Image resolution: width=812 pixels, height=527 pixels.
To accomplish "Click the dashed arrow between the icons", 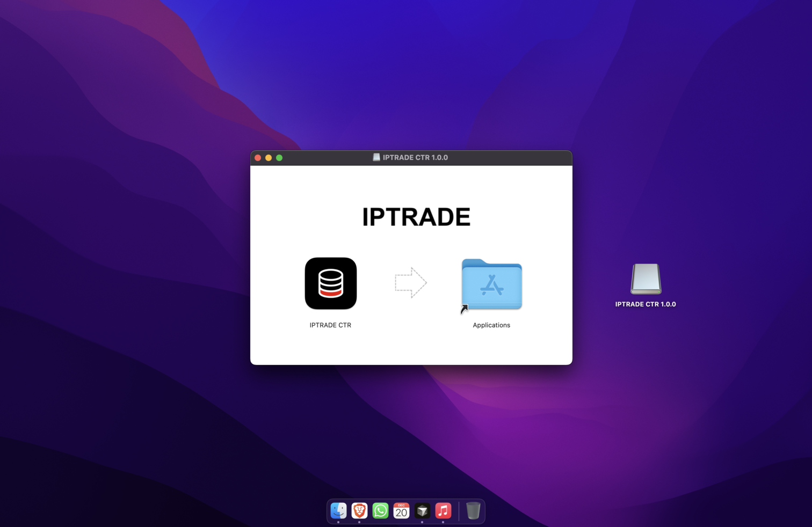I will 411,282.
